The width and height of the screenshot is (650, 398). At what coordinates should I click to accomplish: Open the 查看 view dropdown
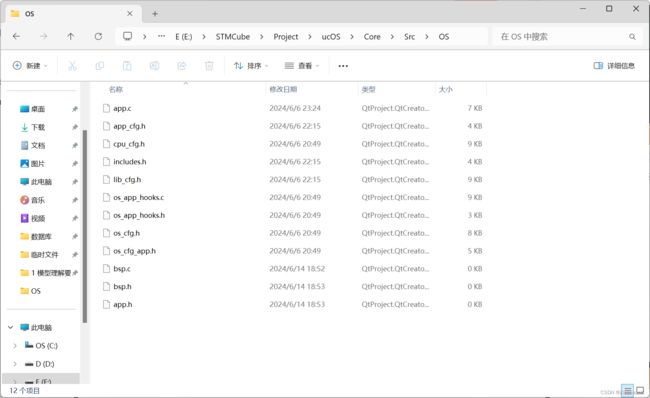pyautogui.click(x=302, y=66)
